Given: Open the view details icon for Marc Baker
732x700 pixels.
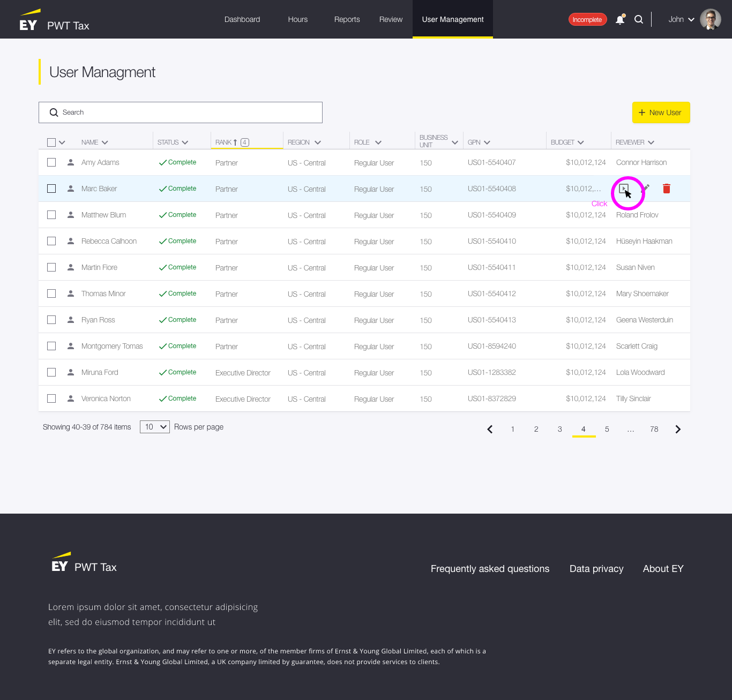Looking at the screenshot, I should pos(624,189).
